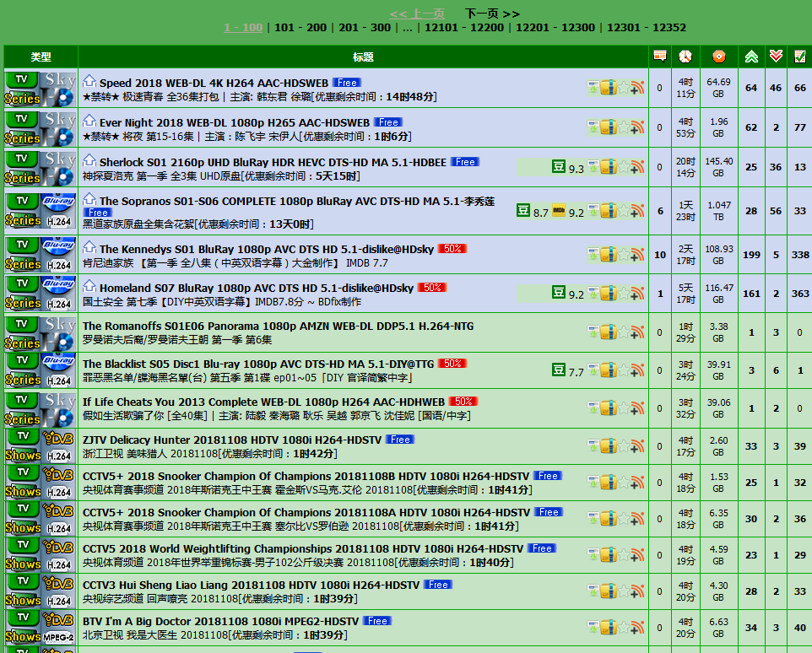View the 56 leechers for The Sopranos
Screen dimensions: 812x653
click(776, 211)
